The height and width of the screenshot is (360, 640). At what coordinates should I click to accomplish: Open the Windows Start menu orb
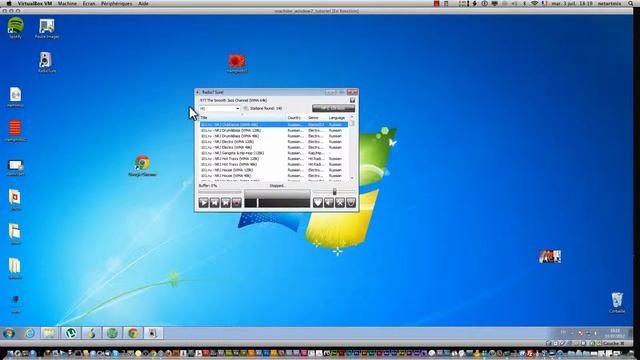pos(9,333)
